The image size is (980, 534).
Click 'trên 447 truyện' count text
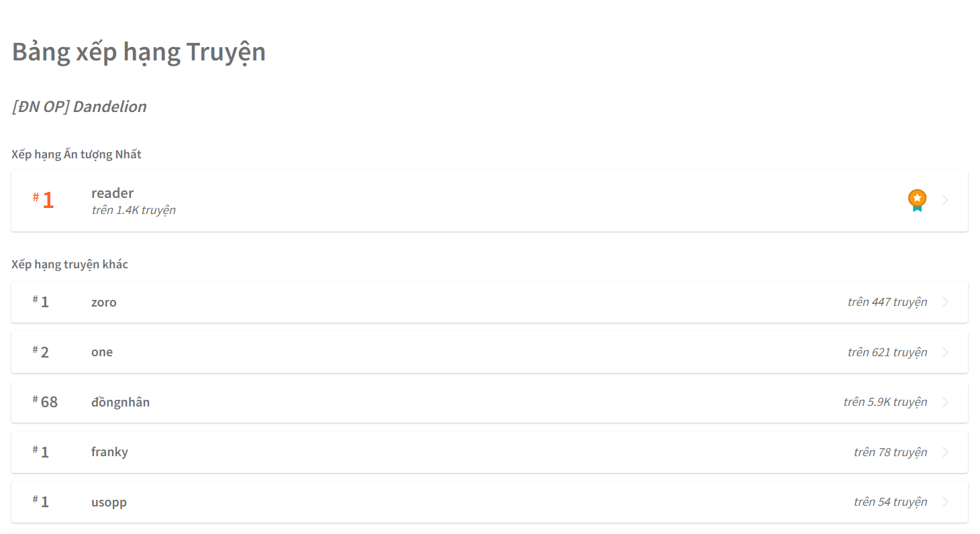[887, 302]
